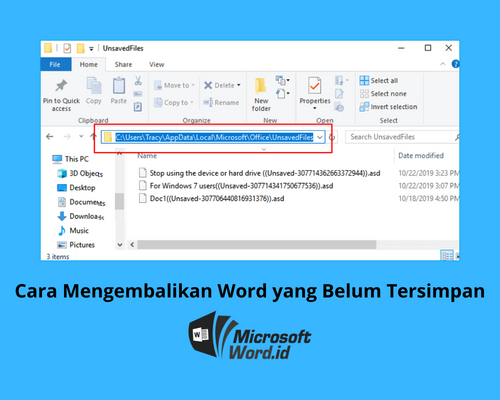
Task: Click Select all
Action: [x=379, y=80]
